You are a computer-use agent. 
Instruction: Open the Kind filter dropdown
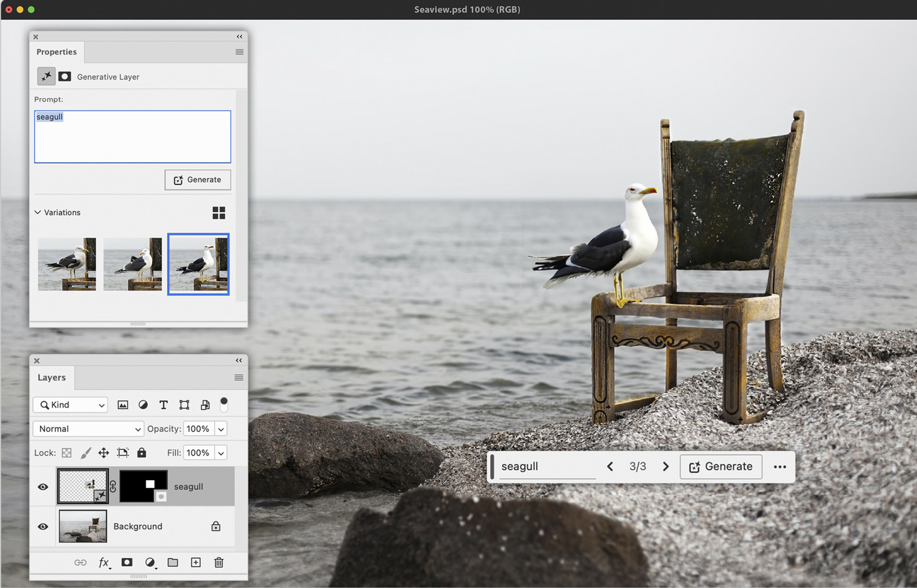[70, 405]
